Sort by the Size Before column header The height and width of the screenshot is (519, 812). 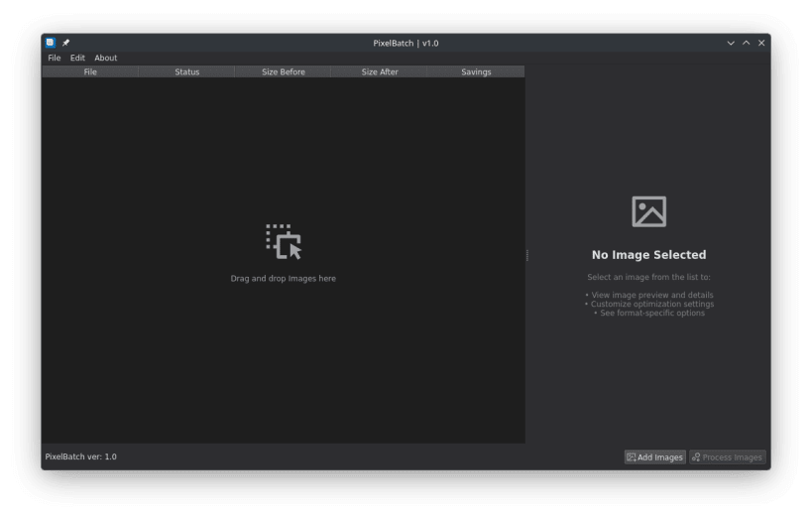tap(284, 71)
